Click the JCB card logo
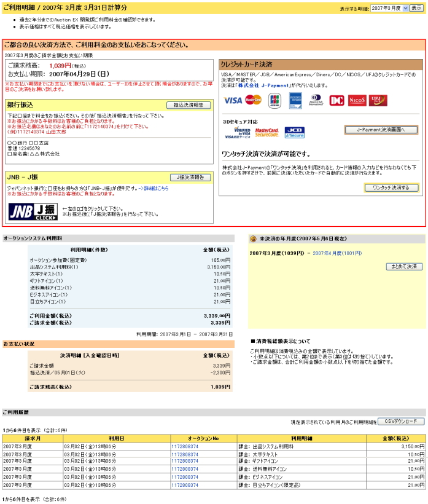The width and height of the screenshot is (428, 504). point(274,100)
